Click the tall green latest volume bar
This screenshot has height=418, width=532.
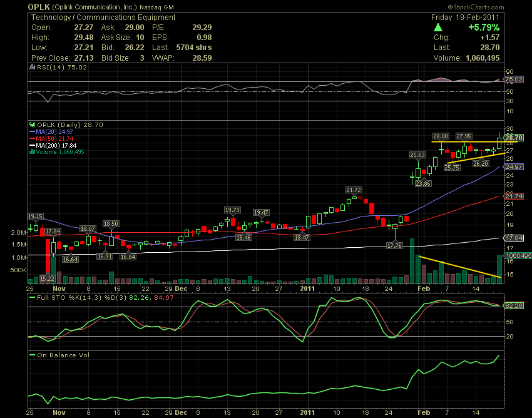click(x=499, y=269)
